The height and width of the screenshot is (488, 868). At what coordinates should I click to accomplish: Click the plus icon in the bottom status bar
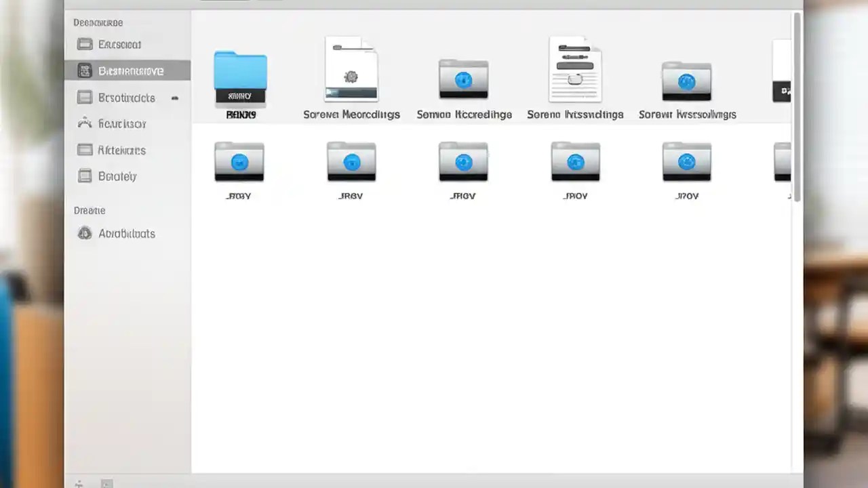click(79, 483)
